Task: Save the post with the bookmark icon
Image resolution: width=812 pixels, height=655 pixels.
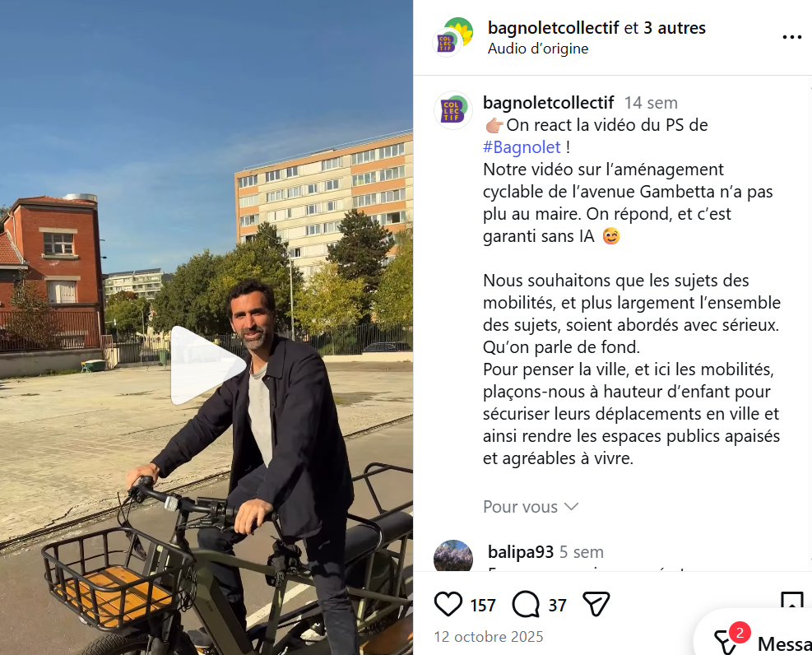Action: pyautogui.click(x=791, y=602)
